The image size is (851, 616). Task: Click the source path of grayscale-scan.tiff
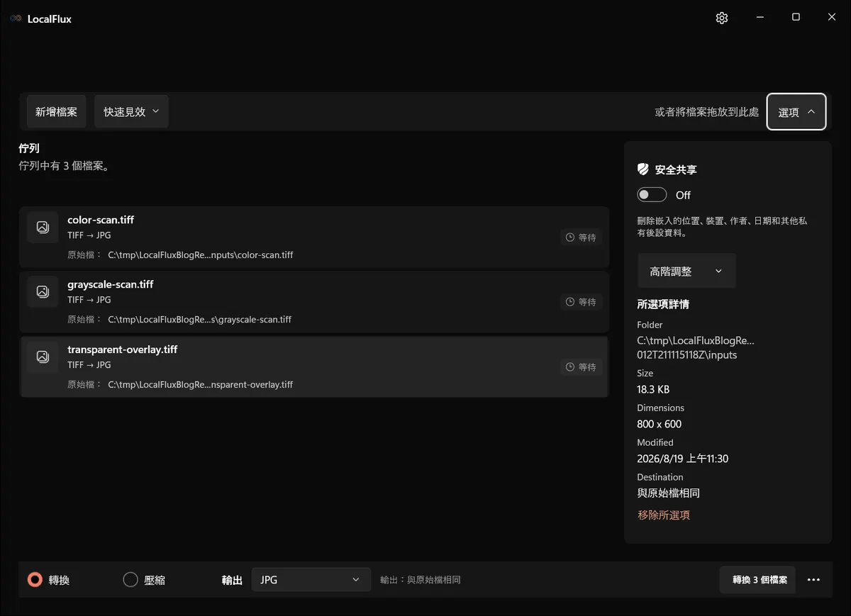tap(199, 320)
